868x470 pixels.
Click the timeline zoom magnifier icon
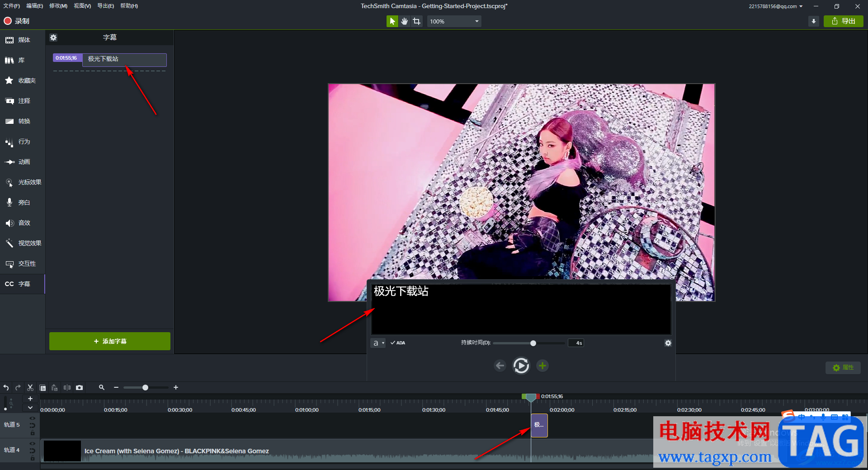102,387
